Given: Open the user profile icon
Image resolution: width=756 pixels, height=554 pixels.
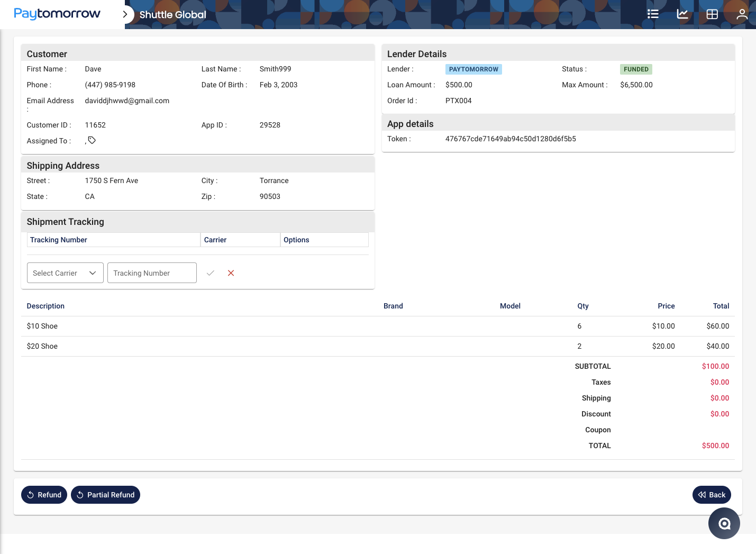Looking at the screenshot, I should tap(742, 14).
